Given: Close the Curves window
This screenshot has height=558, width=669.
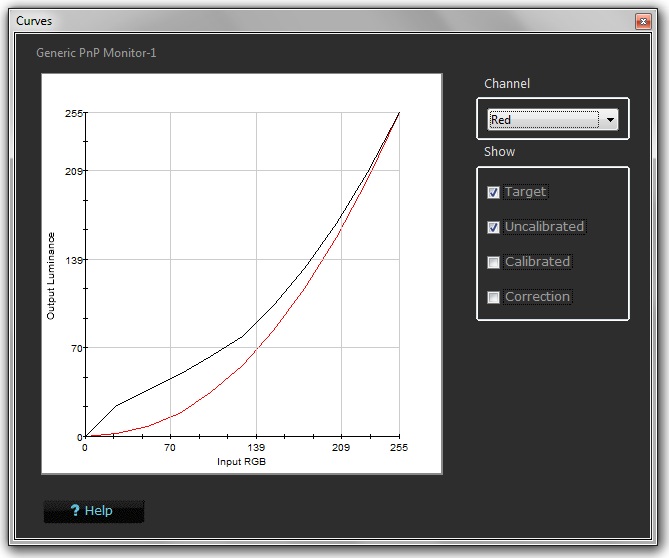Looking at the screenshot, I should [643, 21].
